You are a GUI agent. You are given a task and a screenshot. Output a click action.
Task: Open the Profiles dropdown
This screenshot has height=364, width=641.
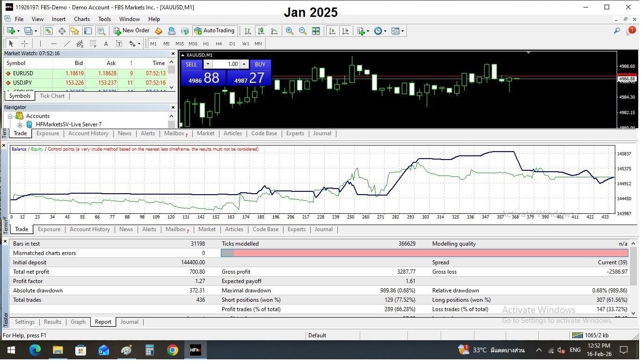pos(30,31)
